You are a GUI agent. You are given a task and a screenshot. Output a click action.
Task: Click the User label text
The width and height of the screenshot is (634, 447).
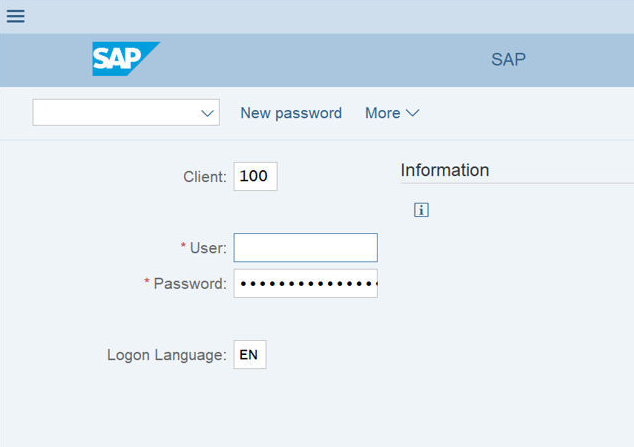pyautogui.click(x=208, y=248)
